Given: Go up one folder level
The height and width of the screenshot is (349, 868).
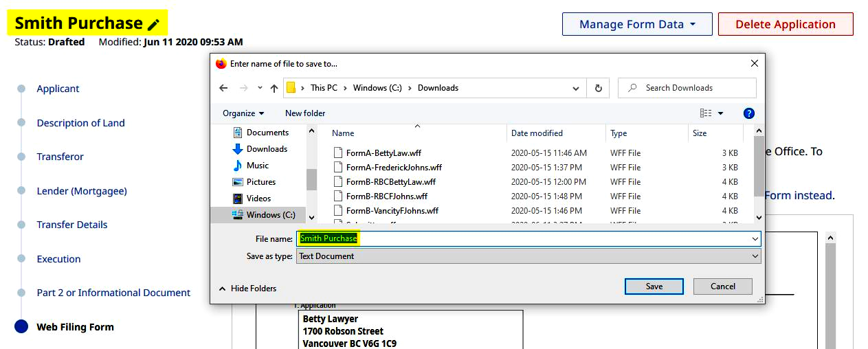Looking at the screenshot, I should click(x=274, y=88).
